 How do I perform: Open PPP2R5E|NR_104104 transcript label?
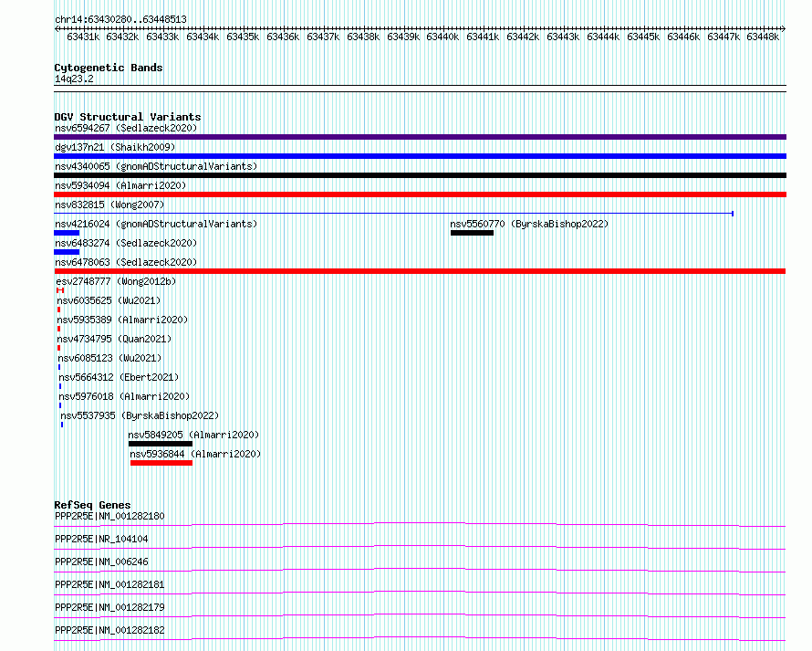click(x=101, y=539)
